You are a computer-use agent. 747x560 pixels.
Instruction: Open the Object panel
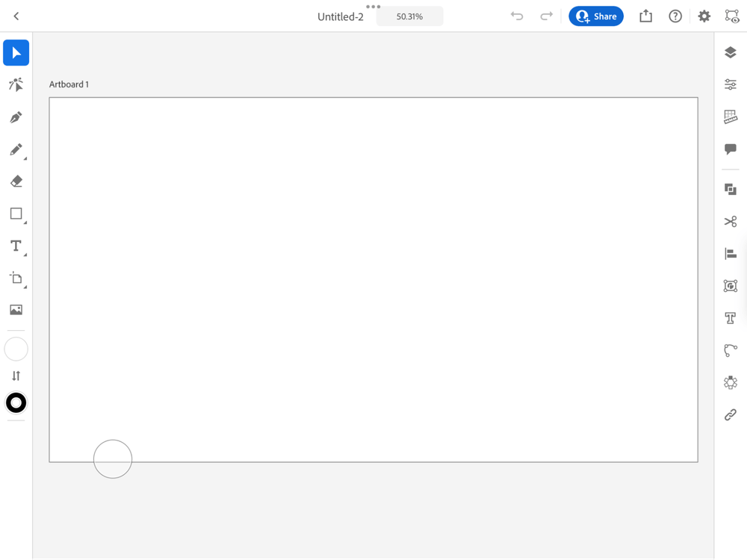[x=731, y=286]
